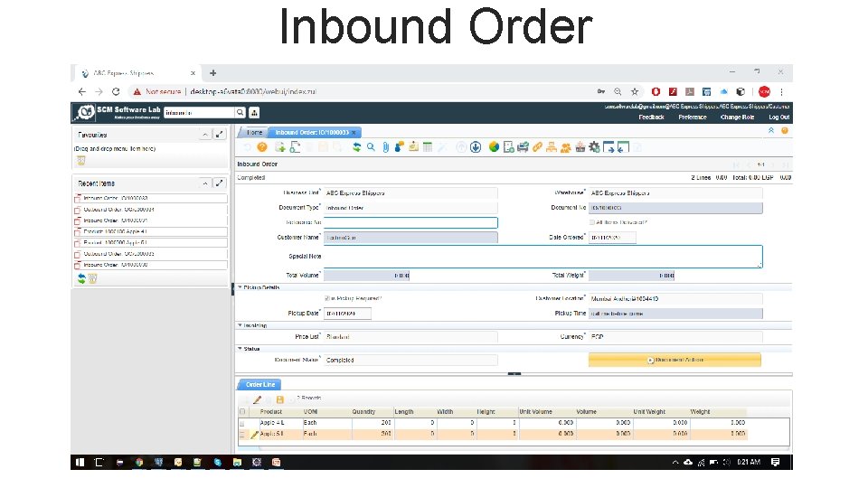Open the Active Workflows icon

tap(552, 147)
